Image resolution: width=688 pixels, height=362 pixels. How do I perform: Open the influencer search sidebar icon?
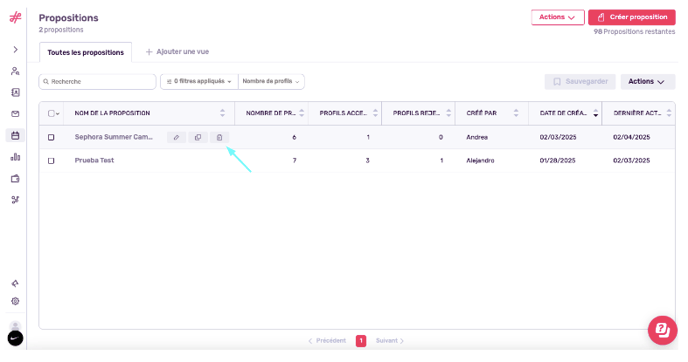[x=15, y=71]
